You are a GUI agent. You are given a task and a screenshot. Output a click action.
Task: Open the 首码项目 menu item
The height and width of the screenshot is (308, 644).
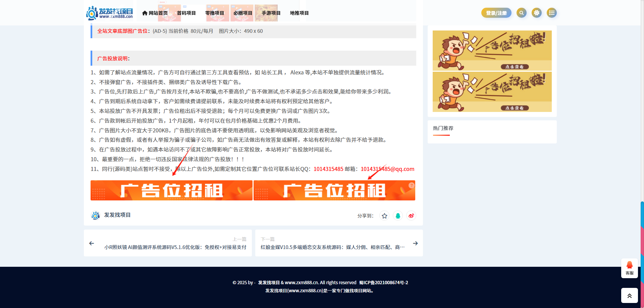tap(186, 13)
